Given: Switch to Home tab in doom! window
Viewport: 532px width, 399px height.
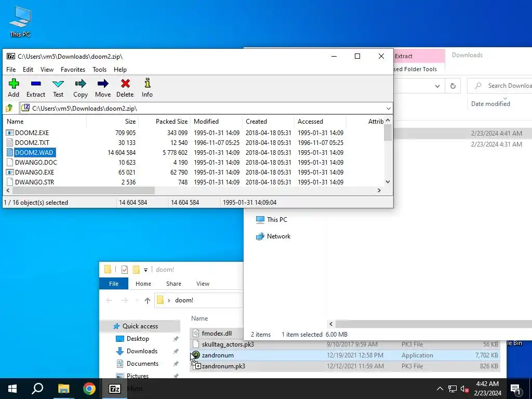Looking at the screenshot, I should (x=143, y=284).
